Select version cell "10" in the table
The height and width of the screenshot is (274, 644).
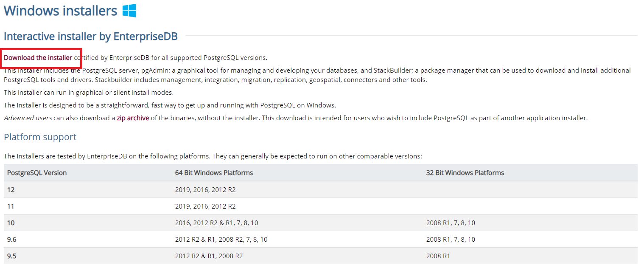tap(11, 223)
